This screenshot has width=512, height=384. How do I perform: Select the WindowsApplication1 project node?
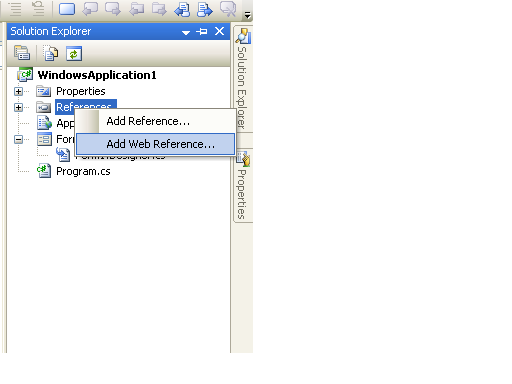click(x=97, y=75)
